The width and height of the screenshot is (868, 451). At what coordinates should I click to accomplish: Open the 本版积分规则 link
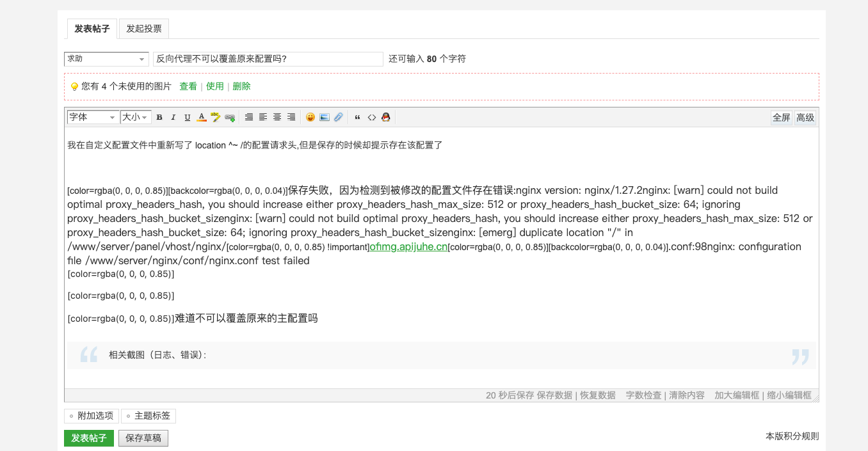coord(792,436)
